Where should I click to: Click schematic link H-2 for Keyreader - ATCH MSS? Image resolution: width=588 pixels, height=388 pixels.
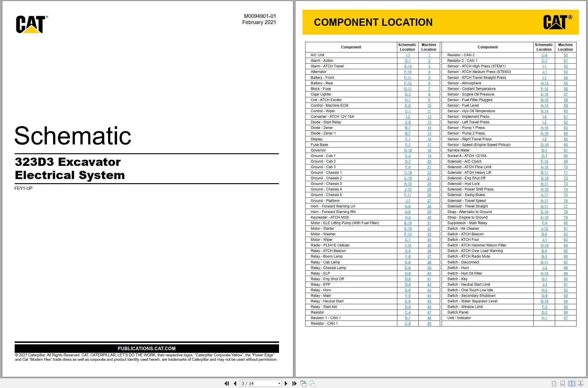408,217
